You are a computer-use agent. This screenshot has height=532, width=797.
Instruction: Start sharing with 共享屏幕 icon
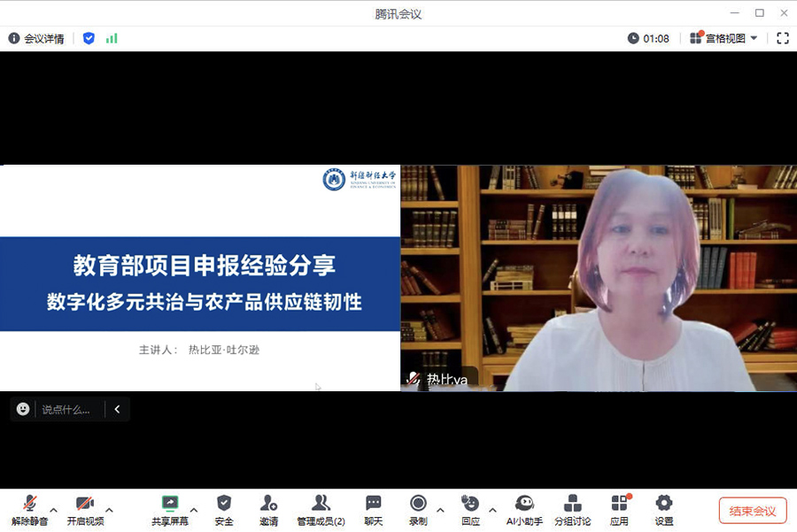[169, 509]
